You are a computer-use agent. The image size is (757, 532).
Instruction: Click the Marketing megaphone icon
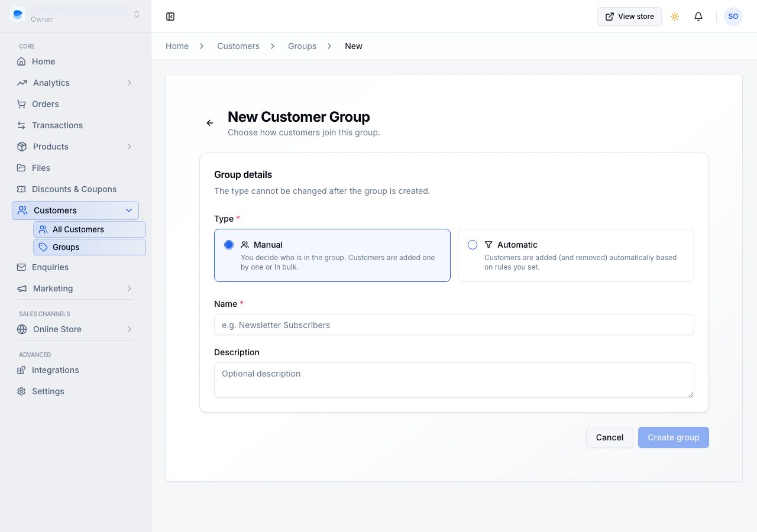(x=22, y=288)
